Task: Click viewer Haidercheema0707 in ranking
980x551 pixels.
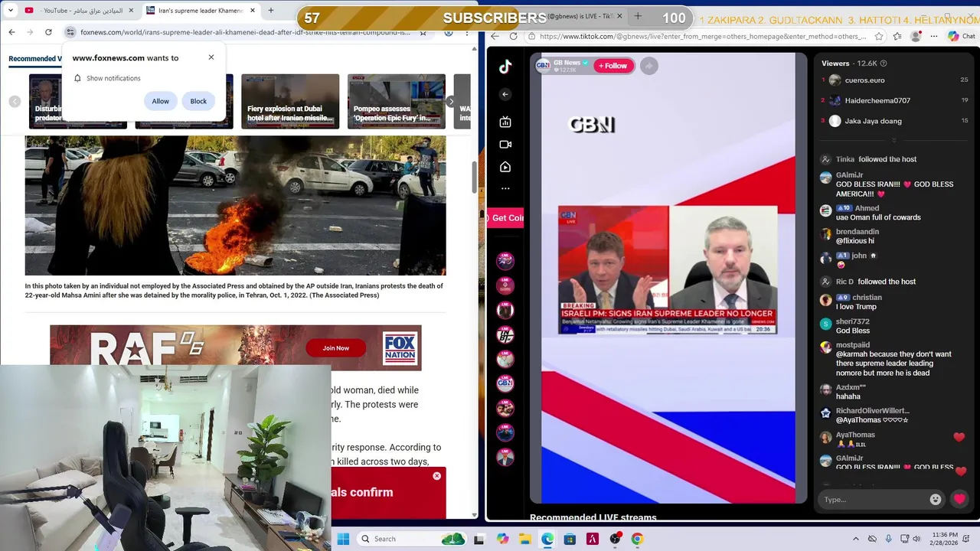Action: 877,100
